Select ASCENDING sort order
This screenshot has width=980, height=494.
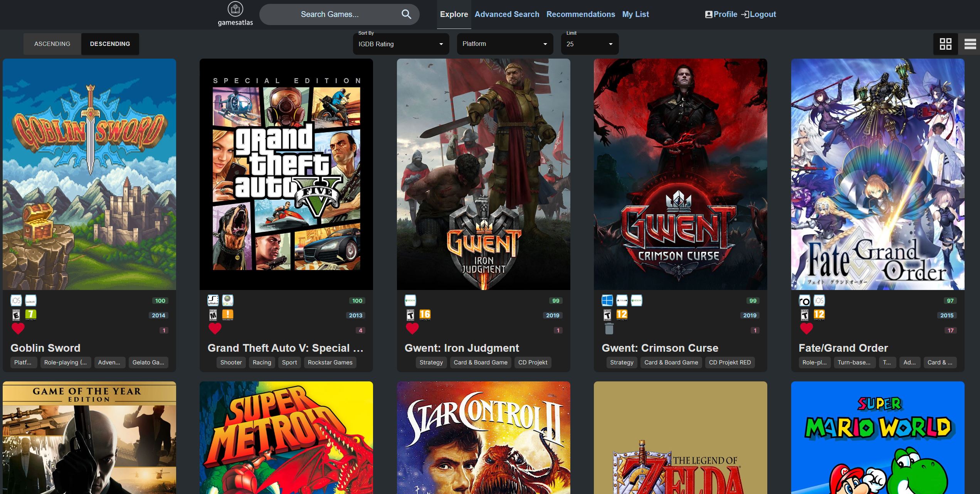pos(52,44)
